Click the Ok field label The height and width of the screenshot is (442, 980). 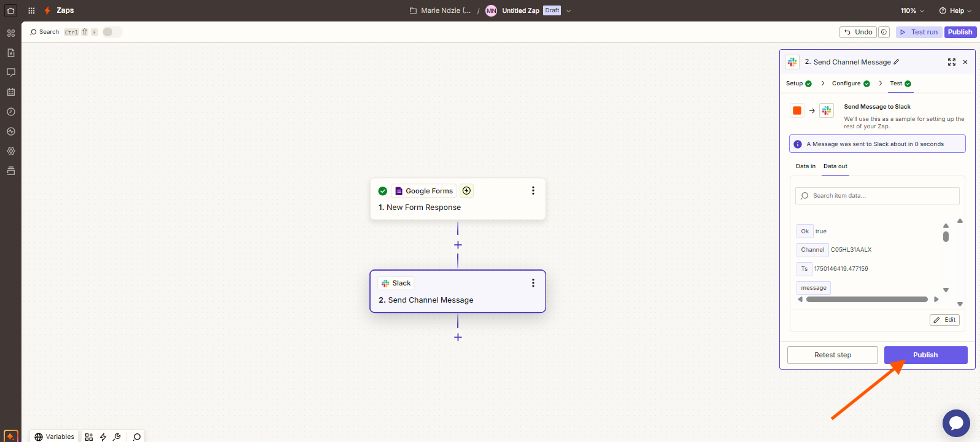pyautogui.click(x=804, y=231)
